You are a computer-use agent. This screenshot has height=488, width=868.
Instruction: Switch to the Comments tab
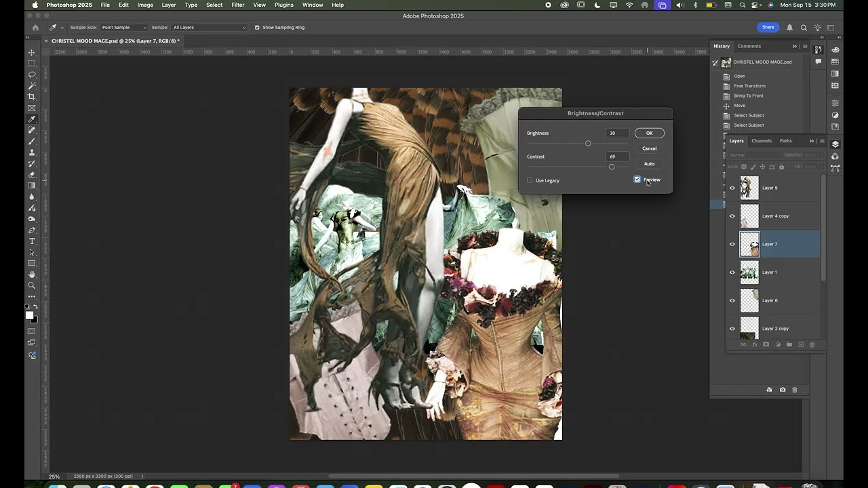[x=749, y=46]
